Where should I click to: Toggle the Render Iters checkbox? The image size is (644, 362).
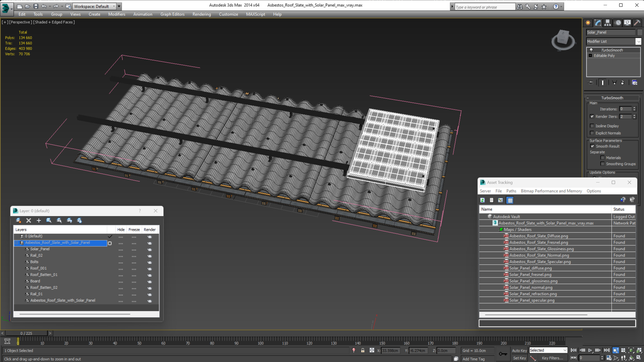(x=592, y=116)
